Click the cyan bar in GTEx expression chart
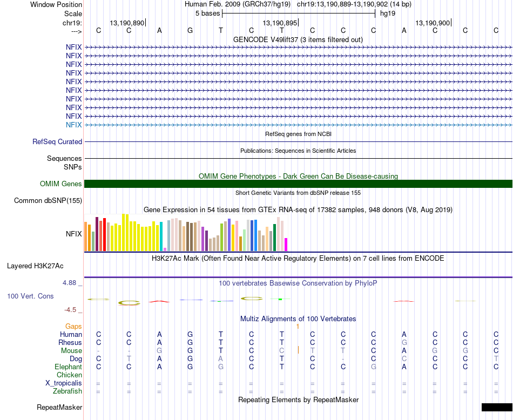 coord(161,236)
